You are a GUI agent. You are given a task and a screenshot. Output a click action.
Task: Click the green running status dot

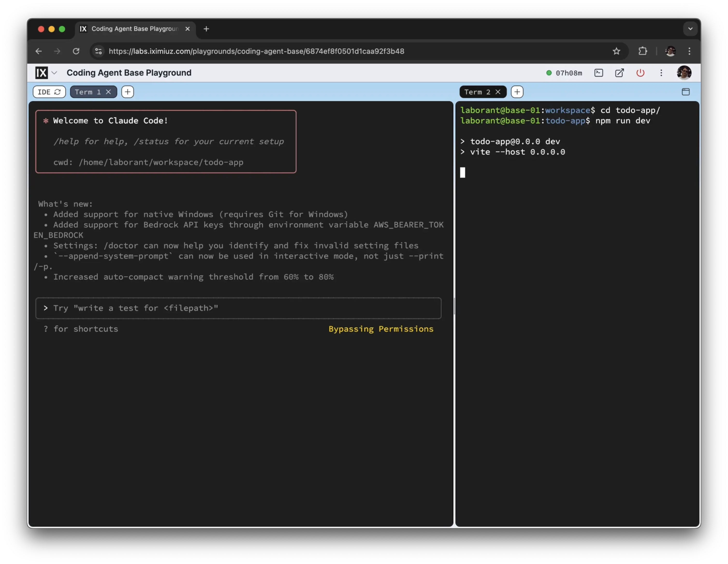[x=549, y=73]
